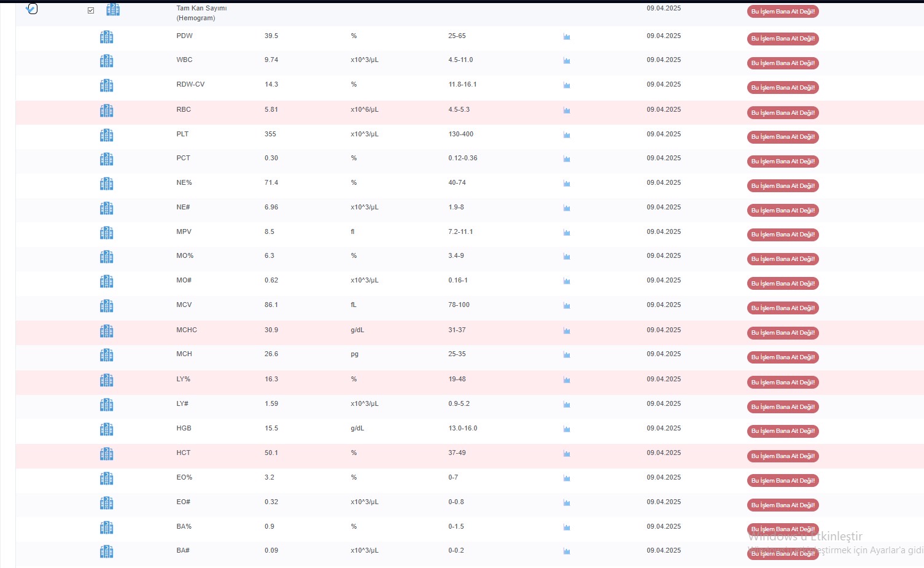Show the chart for the RBC result
This screenshot has width=924, height=568.
click(567, 111)
